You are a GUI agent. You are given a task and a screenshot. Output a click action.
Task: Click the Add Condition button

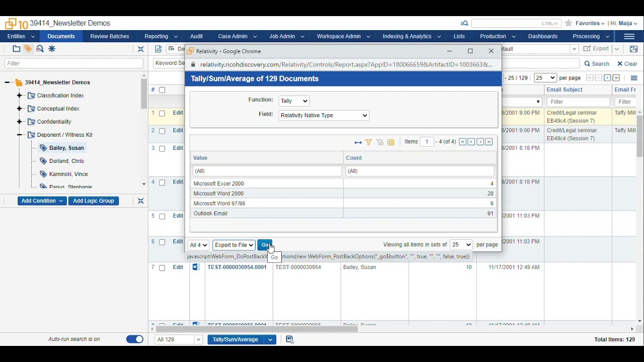click(42, 201)
